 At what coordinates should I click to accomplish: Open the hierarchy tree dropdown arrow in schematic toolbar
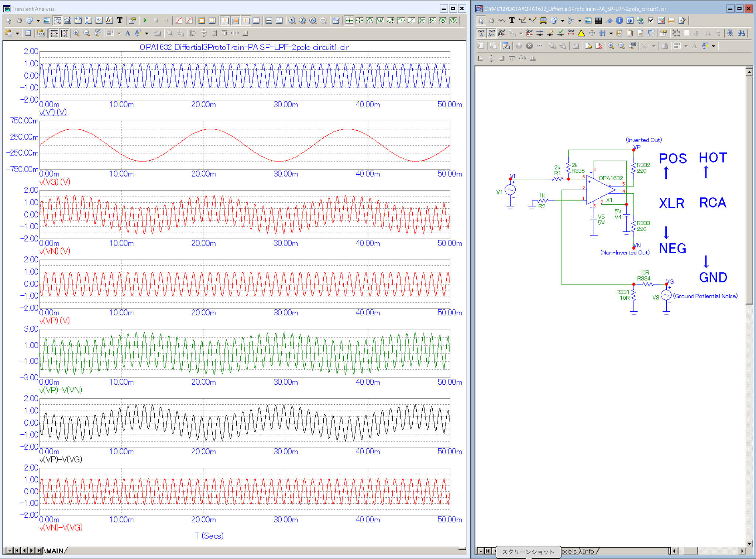pyautogui.click(x=580, y=20)
